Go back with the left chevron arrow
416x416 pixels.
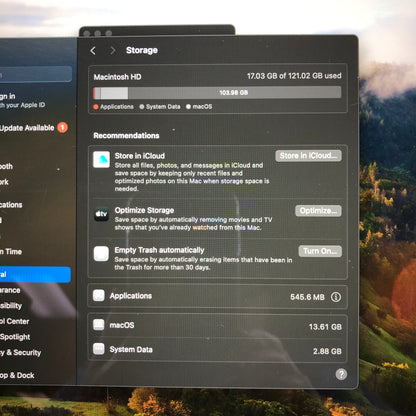click(x=93, y=51)
